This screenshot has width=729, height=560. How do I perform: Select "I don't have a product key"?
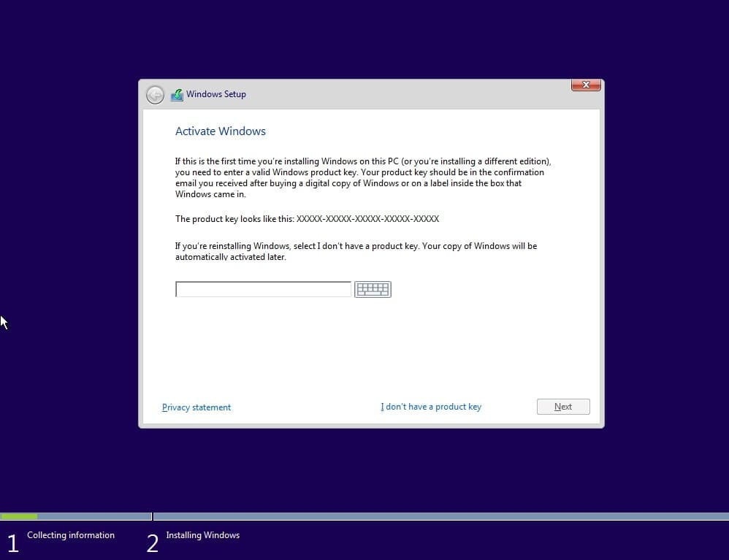[431, 407]
